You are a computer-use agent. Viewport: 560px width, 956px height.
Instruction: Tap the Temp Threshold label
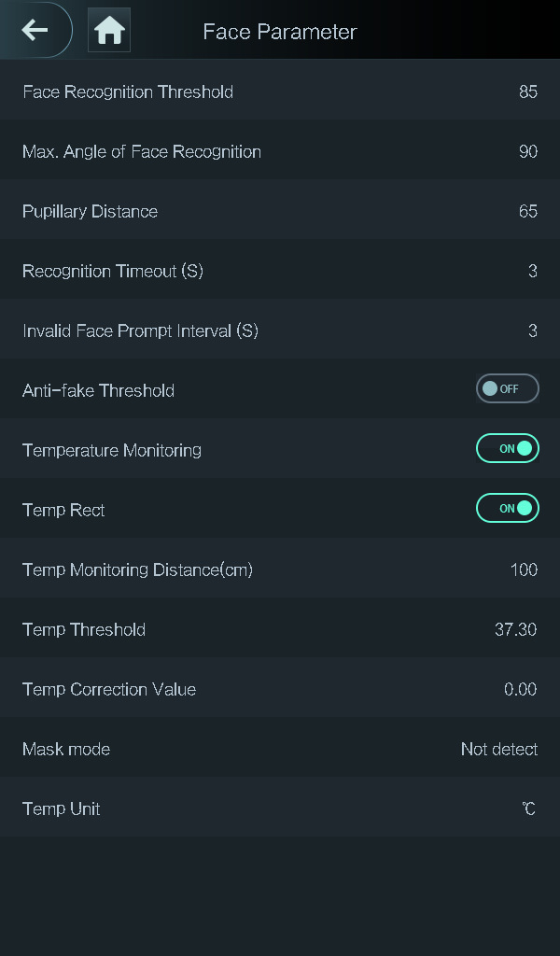click(84, 629)
